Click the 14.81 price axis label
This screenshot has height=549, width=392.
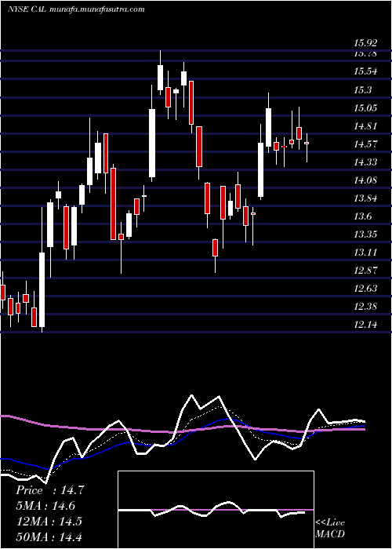tap(365, 125)
